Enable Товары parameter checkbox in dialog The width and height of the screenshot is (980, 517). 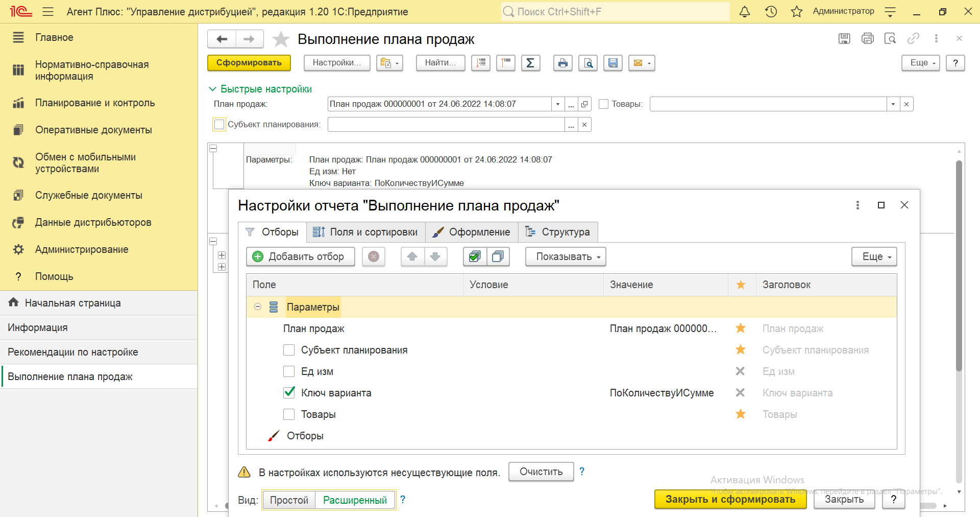click(289, 414)
